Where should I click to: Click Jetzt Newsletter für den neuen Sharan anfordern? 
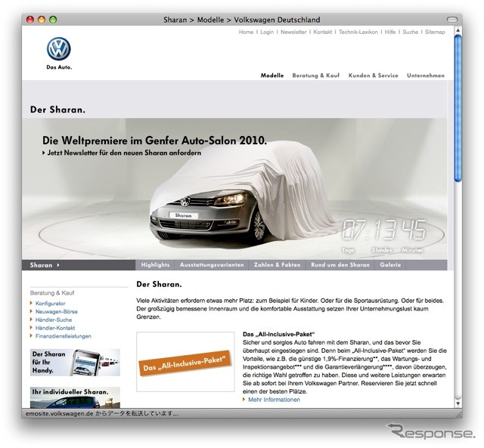point(122,153)
